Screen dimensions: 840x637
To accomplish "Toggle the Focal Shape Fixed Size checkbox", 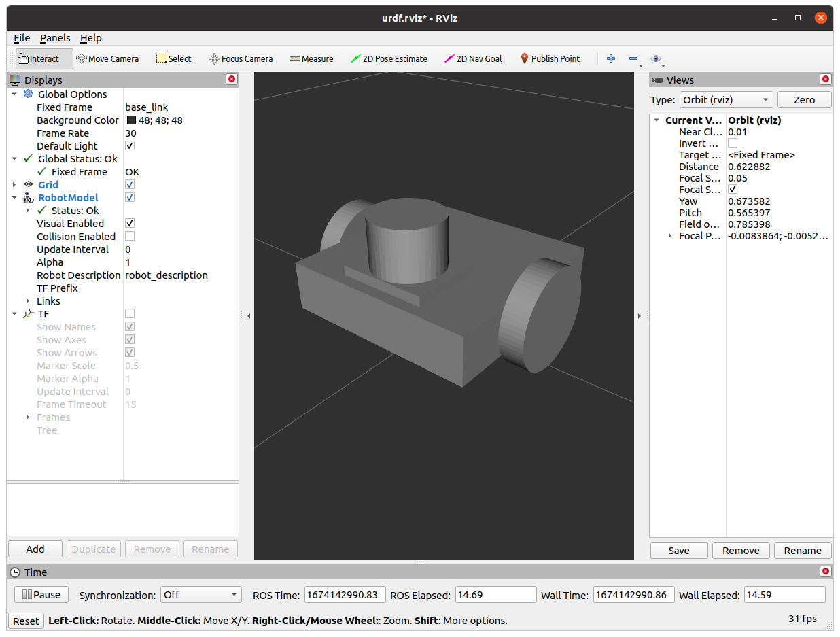I will tap(733, 189).
